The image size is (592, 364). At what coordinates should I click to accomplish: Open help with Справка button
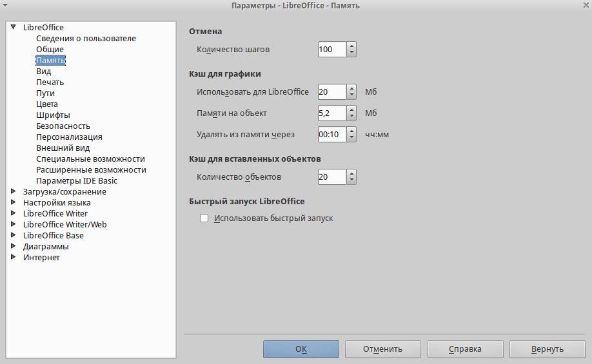click(465, 349)
